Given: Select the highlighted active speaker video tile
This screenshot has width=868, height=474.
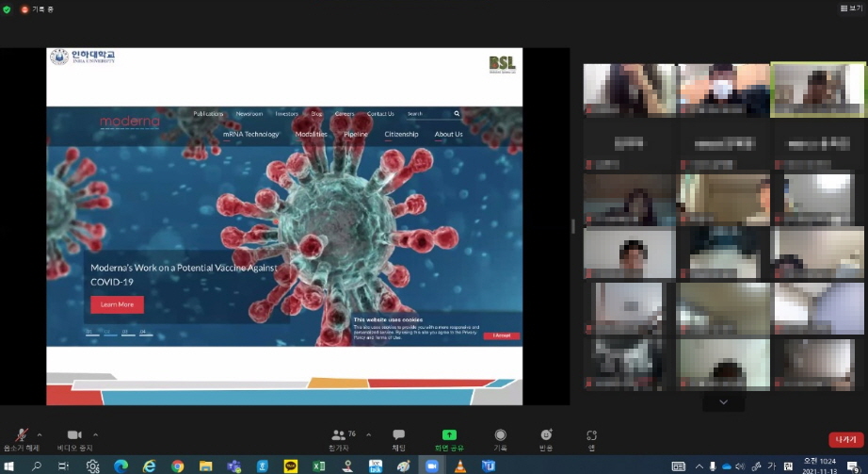Looking at the screenshot, I should (817, 90).
